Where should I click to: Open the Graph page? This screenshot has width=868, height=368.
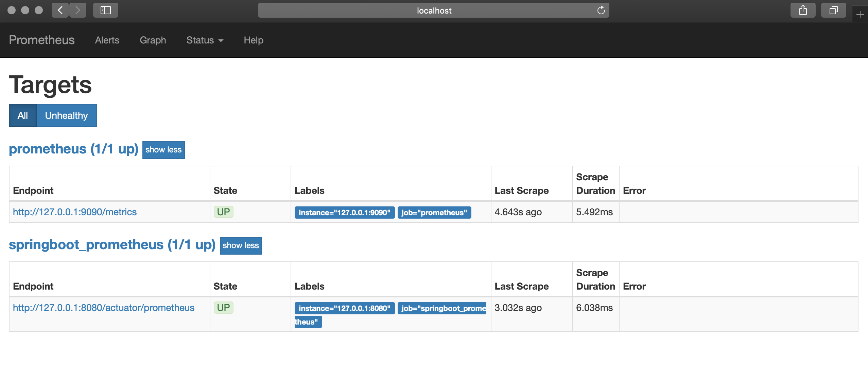(153, 40)
